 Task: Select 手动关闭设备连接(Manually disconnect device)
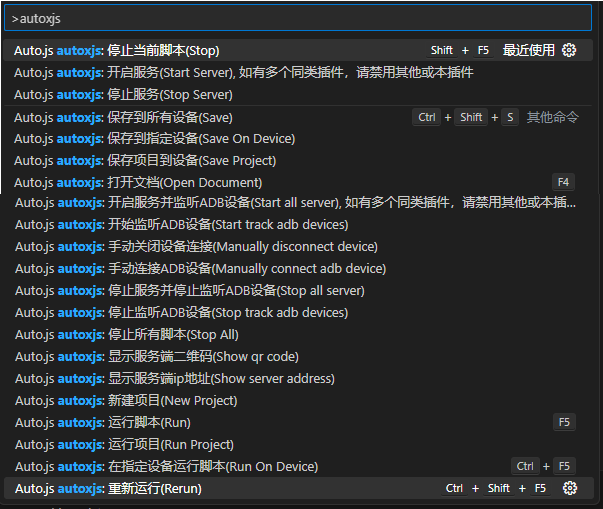coord(298,246)
